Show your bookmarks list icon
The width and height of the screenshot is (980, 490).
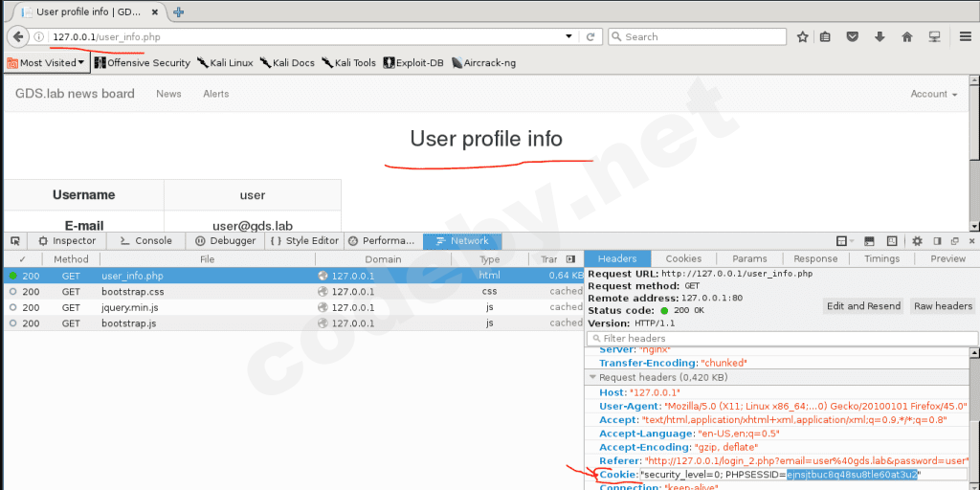(825, 37)
